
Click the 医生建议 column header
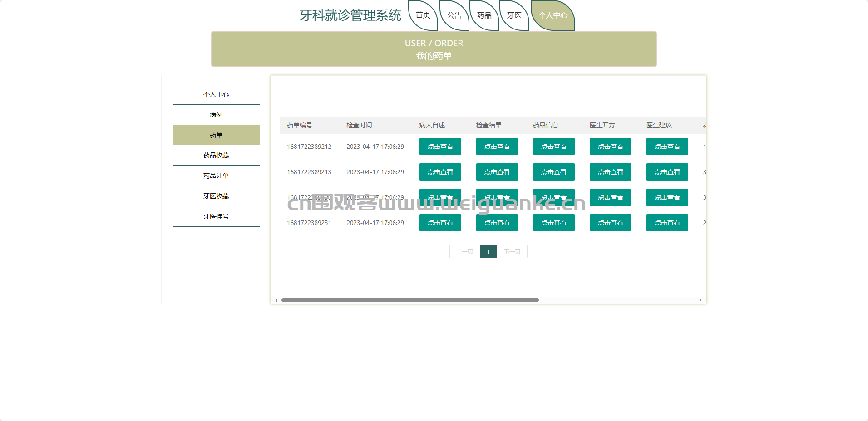click(x=659, y=125)
